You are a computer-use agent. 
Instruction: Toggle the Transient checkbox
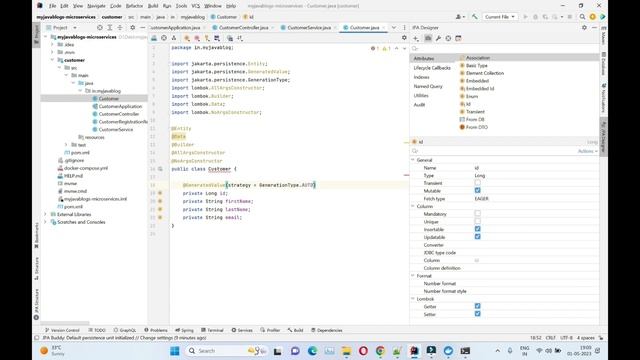tap(478, 183)
